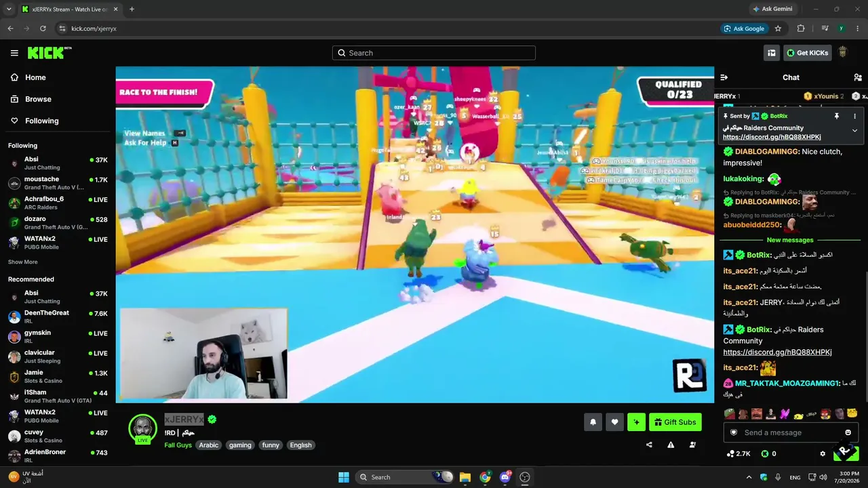
Task: Open the Kick hamburger sidebar menu
Action: [14, 53]
